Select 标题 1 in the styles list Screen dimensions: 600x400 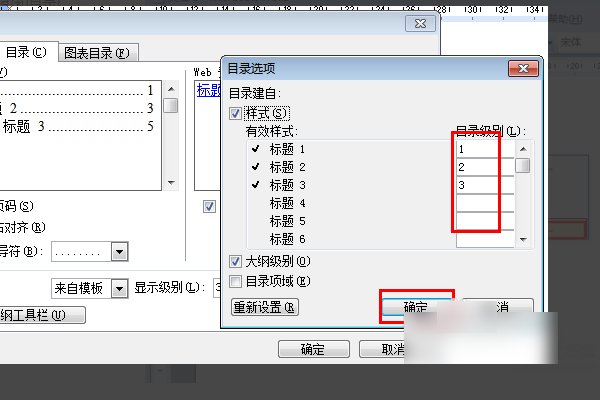click(x=287, y=149)
